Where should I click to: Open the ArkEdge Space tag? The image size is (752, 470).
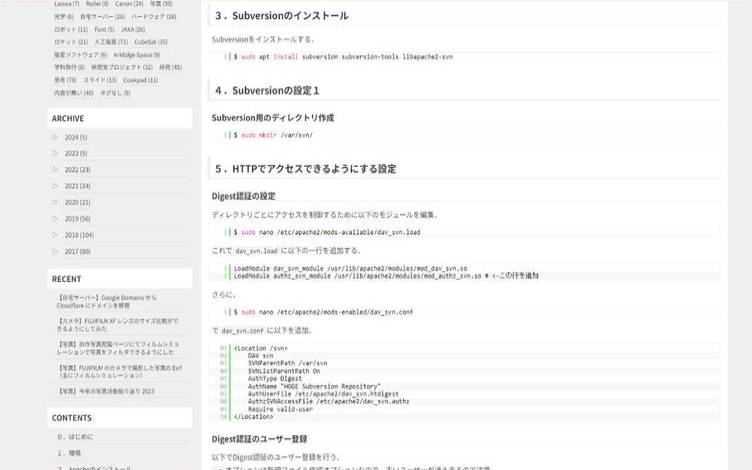coord(137,55)
